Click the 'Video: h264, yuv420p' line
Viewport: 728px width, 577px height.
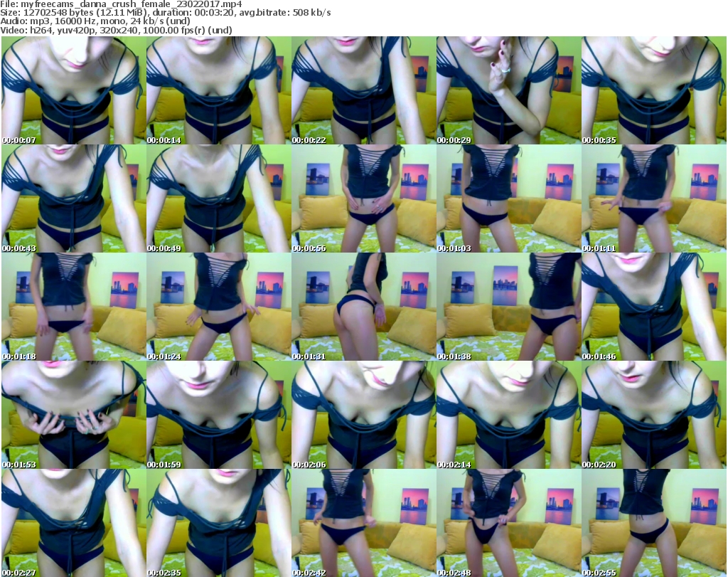[x=116, y=30]
